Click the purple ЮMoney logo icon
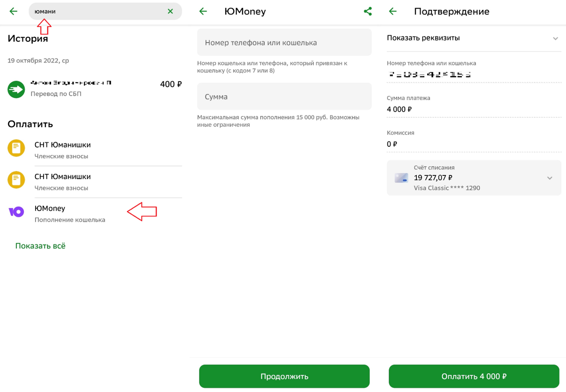 click(16, 212)
